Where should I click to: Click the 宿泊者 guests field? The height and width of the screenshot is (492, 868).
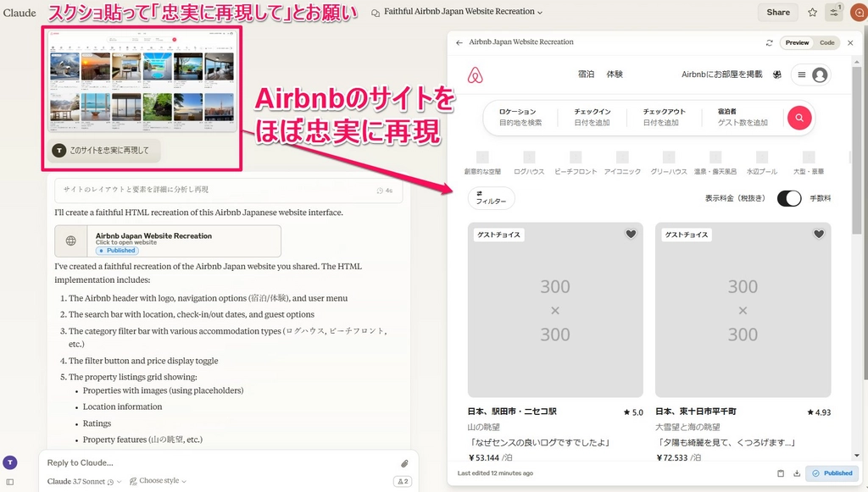pos(743,117)
